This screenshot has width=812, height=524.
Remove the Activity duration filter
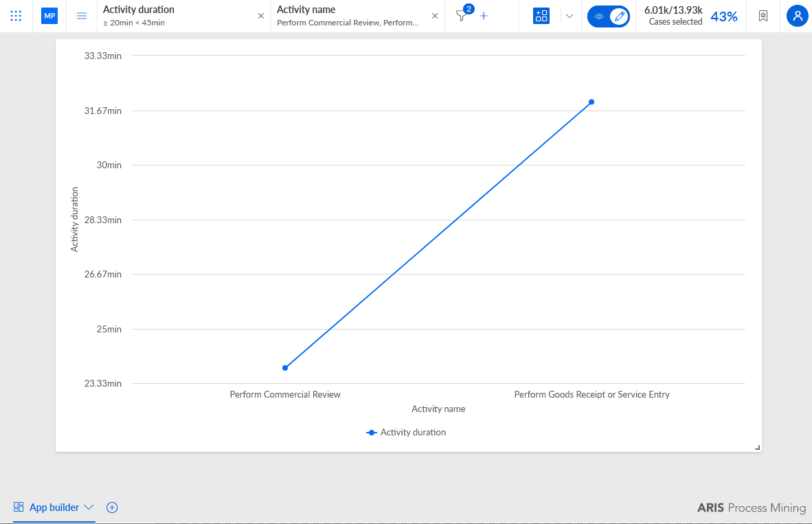tap(261, 16)
